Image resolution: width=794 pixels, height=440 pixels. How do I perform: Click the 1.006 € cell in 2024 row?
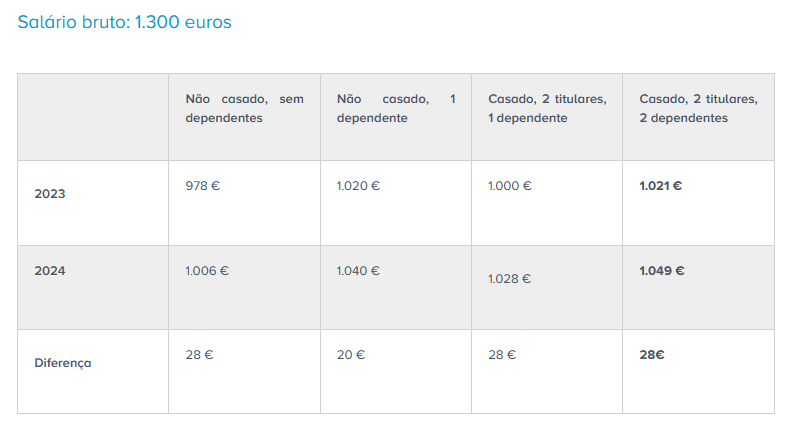click(207, 271)
